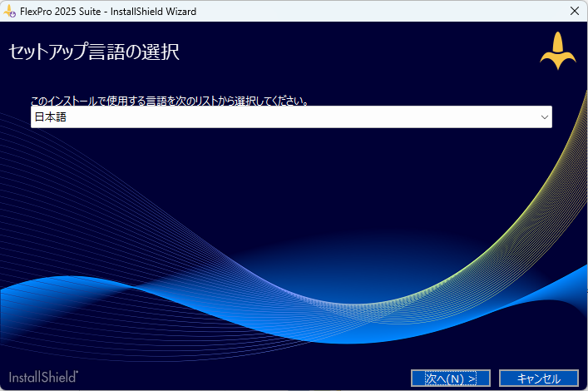Viewport: 588px width, 391px height.
Task: Close the InstallShield Wizard window
Action: coord(575,12)
